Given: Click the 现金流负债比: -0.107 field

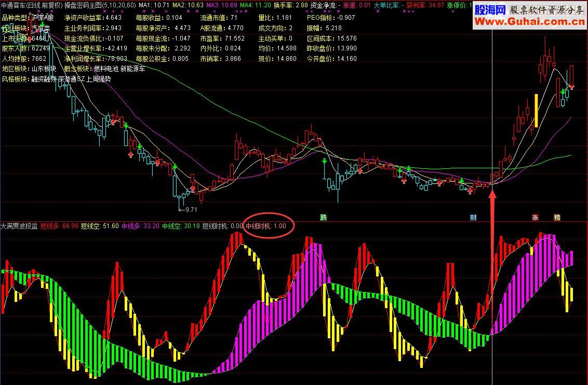Looking at the screenshot, I should (93, 38).
